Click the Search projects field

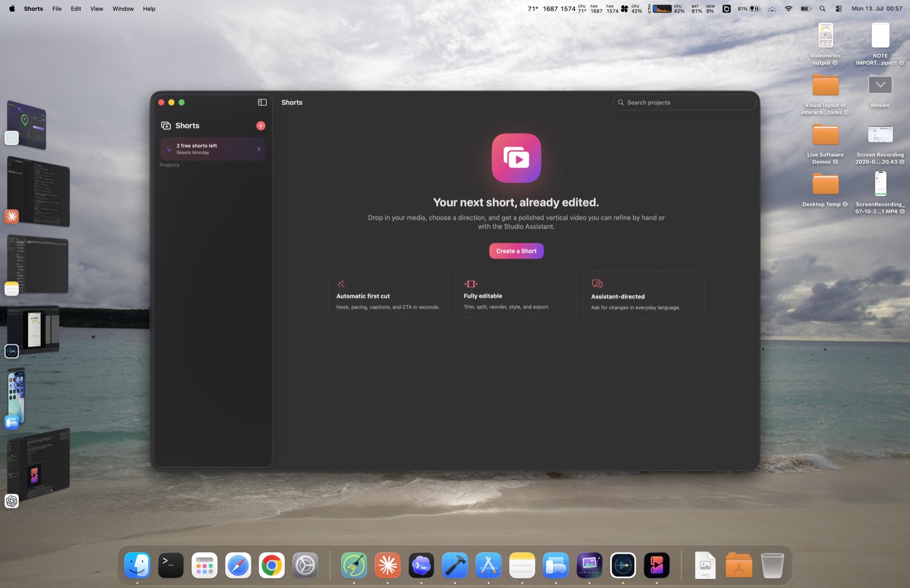click(685, 102)
